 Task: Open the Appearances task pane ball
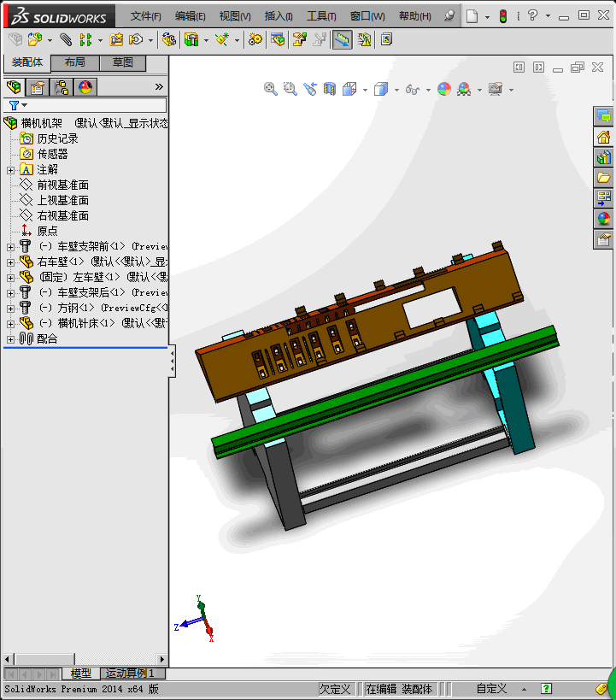pyautogui.click(x=603, y=218)
